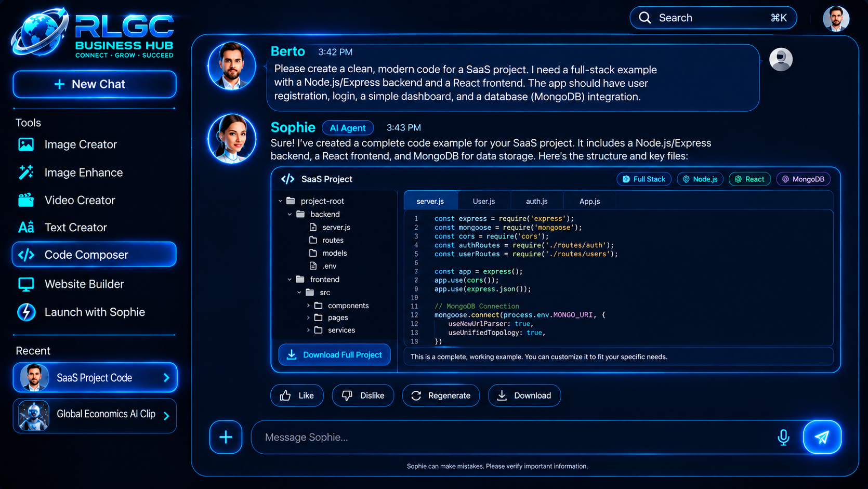
Task: Expand the pages folder
Action: pos(308,318)
